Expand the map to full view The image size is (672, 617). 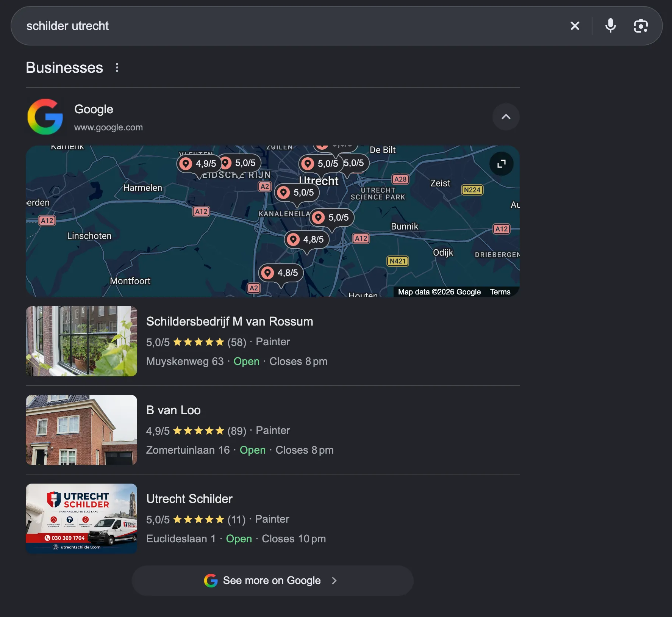pos(501,164)
